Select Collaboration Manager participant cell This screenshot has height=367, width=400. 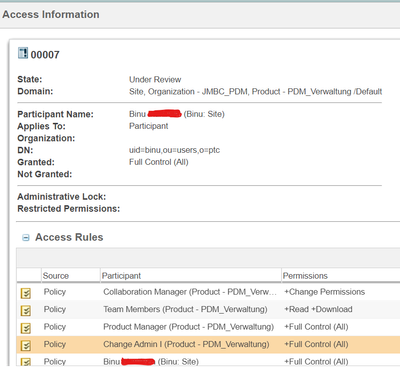point(190,292)
